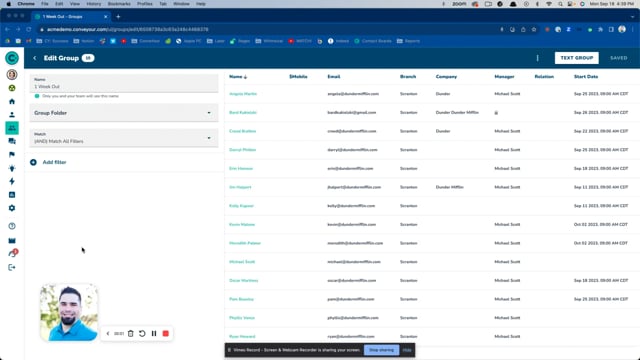Click the sign out icon in sidebar
The image size is (640, 360).
[12, 267]
